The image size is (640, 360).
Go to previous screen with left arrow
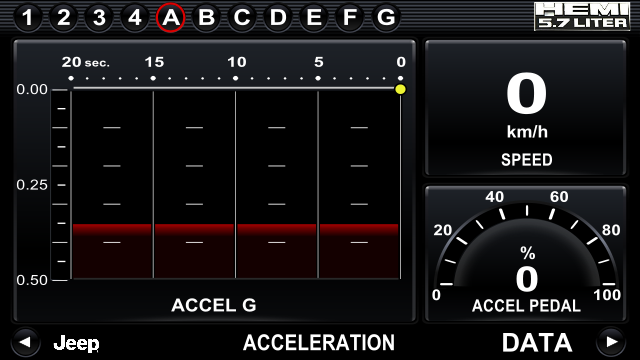(x=25, y=342)
